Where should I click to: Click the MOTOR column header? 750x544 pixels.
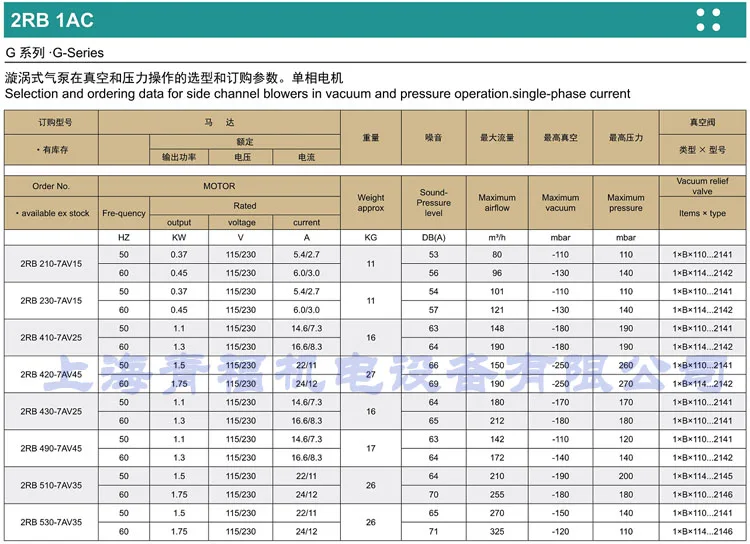(219, 186)
